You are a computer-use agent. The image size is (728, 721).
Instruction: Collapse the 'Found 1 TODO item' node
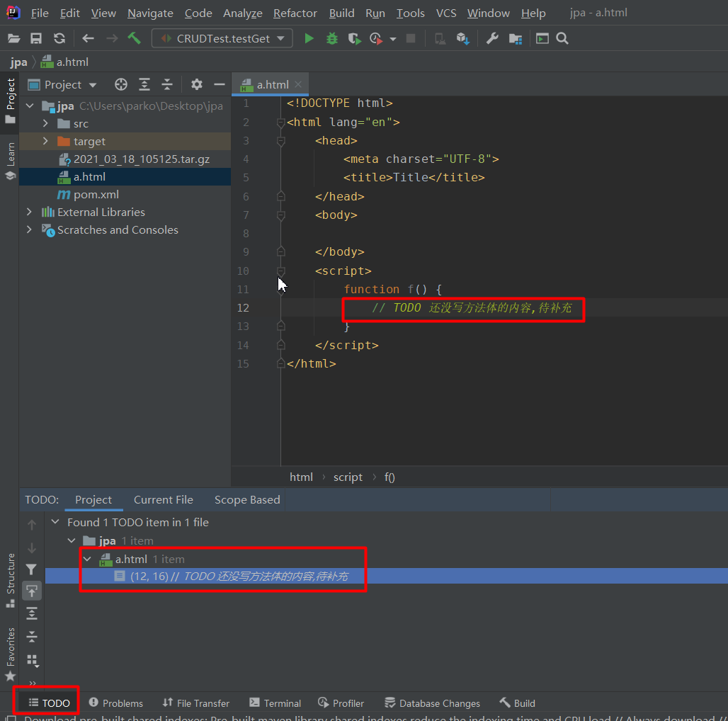coord(55,522)
